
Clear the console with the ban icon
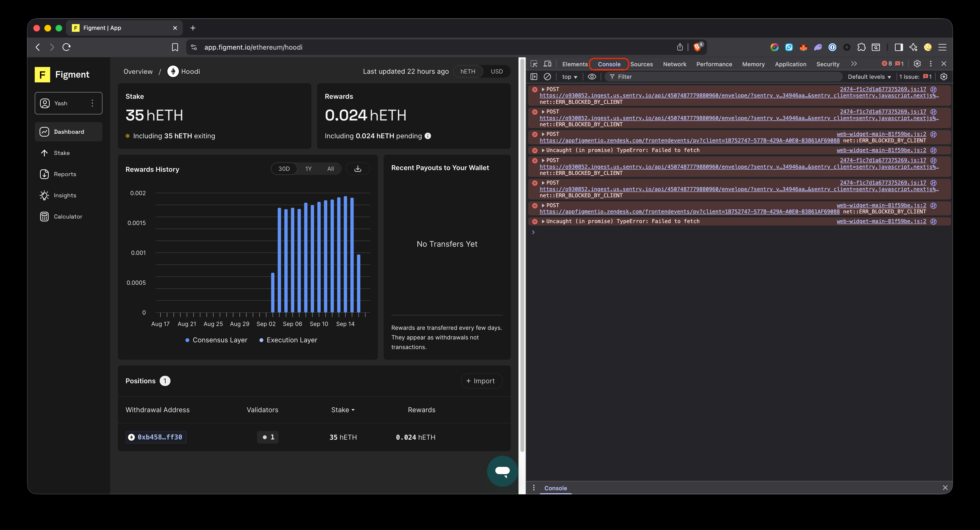pos(547,77)
